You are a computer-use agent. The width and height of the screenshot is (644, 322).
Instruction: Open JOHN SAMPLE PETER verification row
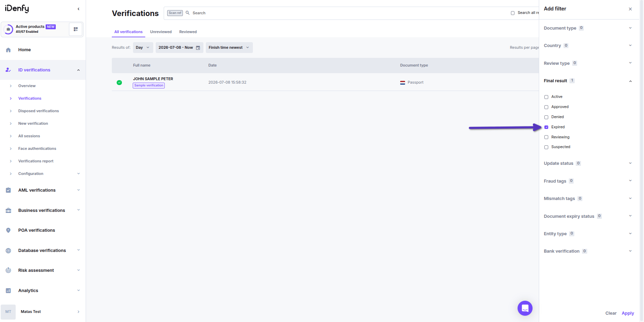pos(325,82)
